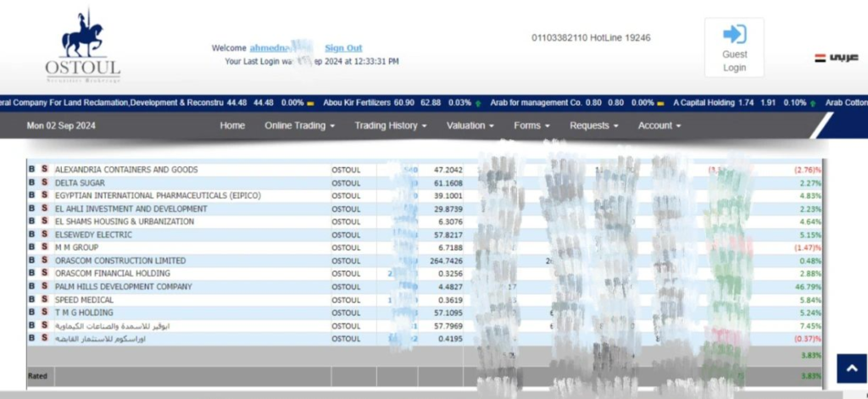Click S for PALM HILLS DEVELOPMENT

click(x=44, y=286)
